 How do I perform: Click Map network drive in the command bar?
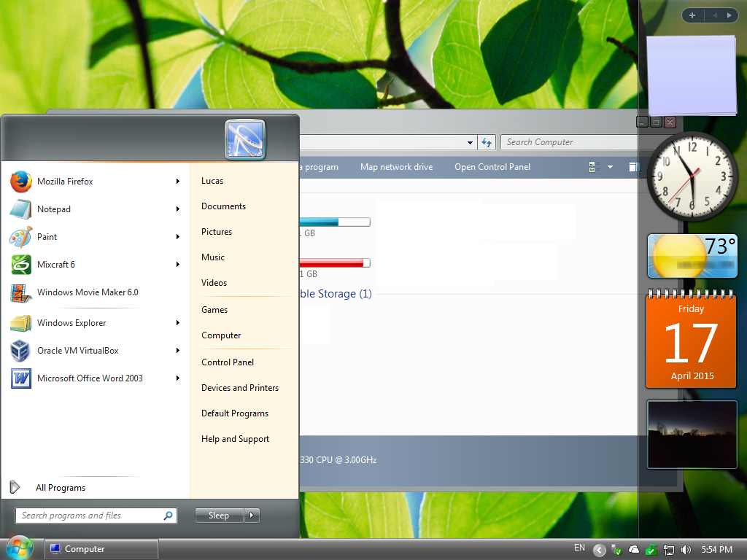tap(396, 166)
